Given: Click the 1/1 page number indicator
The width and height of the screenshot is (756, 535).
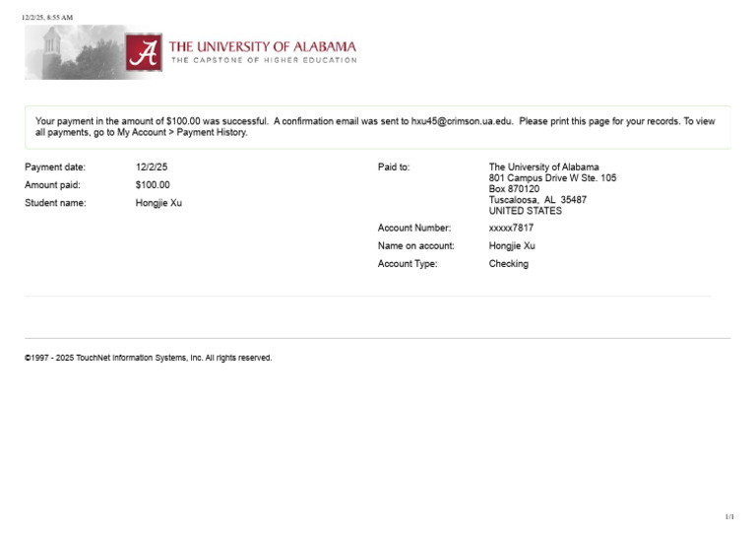Looking at the screenshot, I should point(729,516).
